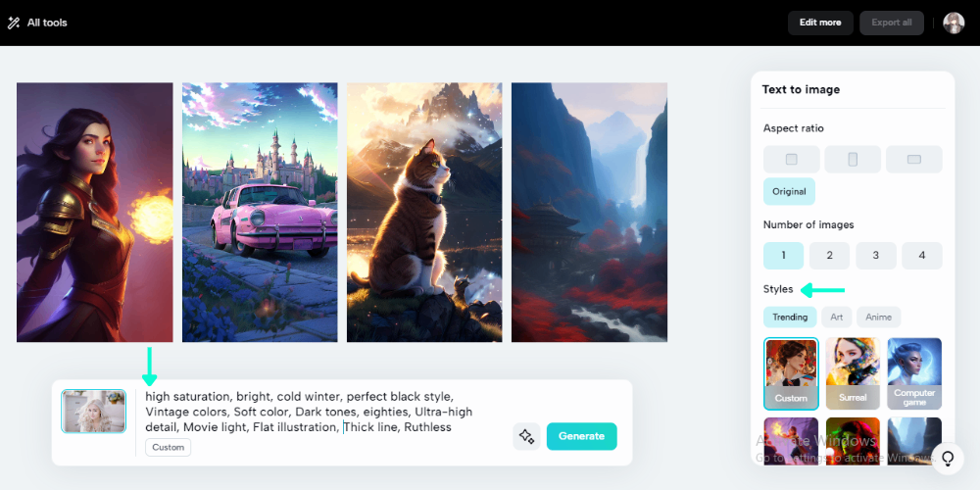Viewport: 980px width, 490px height.
Task: Set number of images to 3
Action: [x=875, y=256]
